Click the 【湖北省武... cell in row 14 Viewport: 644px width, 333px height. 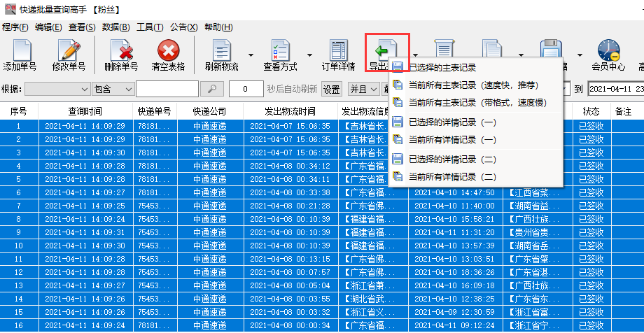pyautogui.click(x=373, y=299)
